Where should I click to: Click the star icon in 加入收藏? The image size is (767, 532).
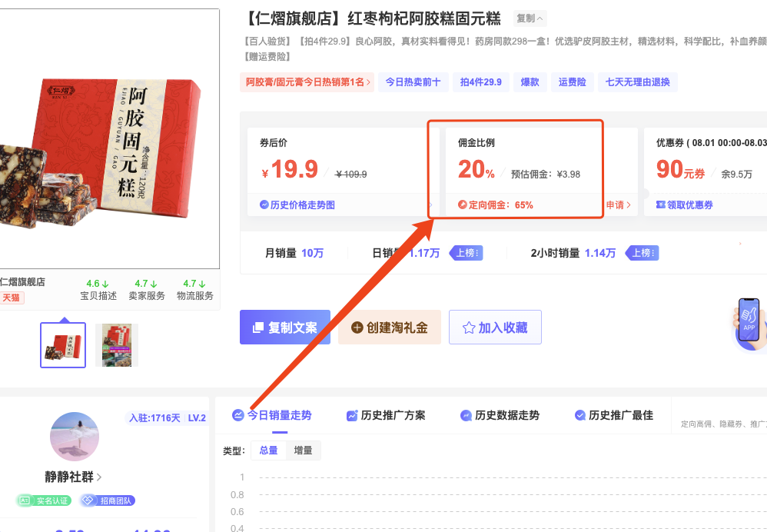point(469,328)
